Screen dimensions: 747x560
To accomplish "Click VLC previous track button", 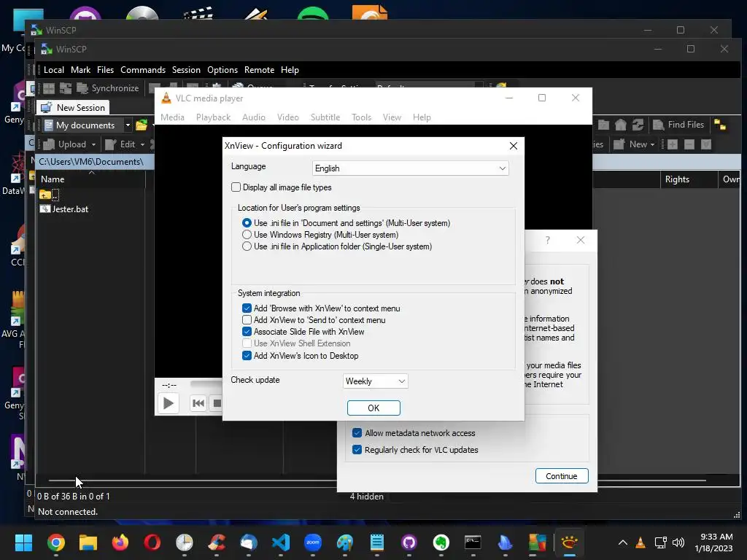I will click(x=198, y=403).
